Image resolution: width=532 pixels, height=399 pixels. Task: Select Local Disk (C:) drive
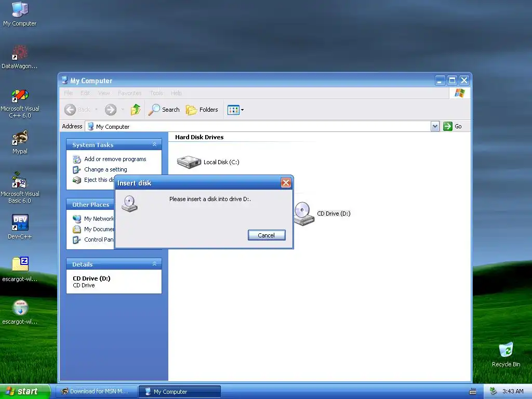tap(208, 162)
